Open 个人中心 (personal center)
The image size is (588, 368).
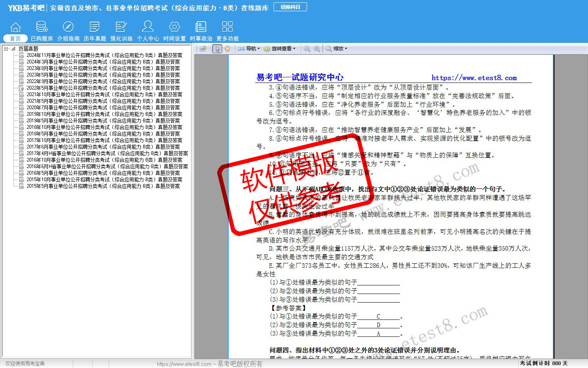pos(148,31)
